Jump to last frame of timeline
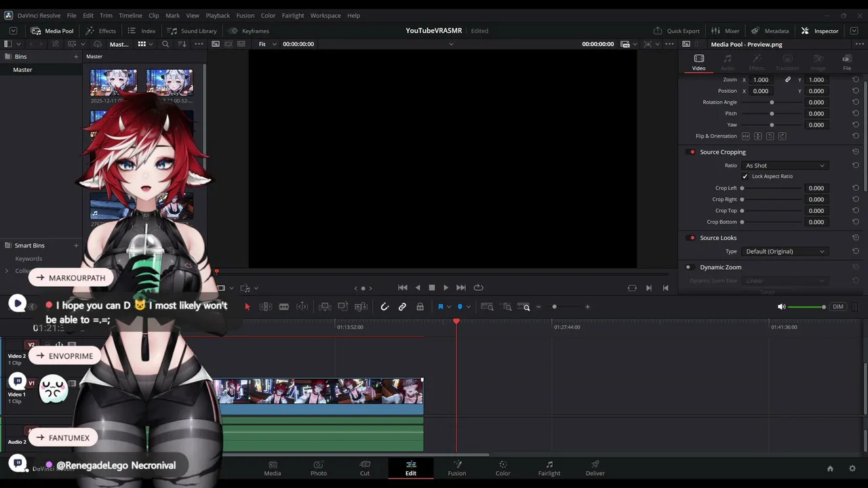868x488 pixels. pyautogui.click(x=461, y=288)
